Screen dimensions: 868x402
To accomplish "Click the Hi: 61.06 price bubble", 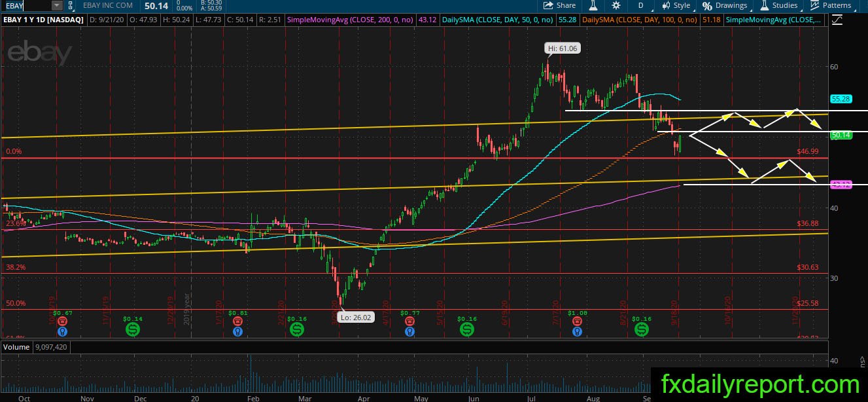I will (562, 48).
